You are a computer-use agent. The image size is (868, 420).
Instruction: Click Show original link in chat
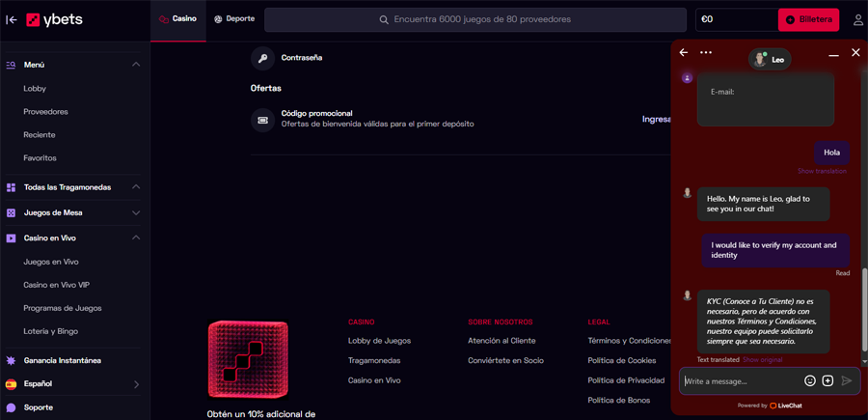[x=763, y=359]
